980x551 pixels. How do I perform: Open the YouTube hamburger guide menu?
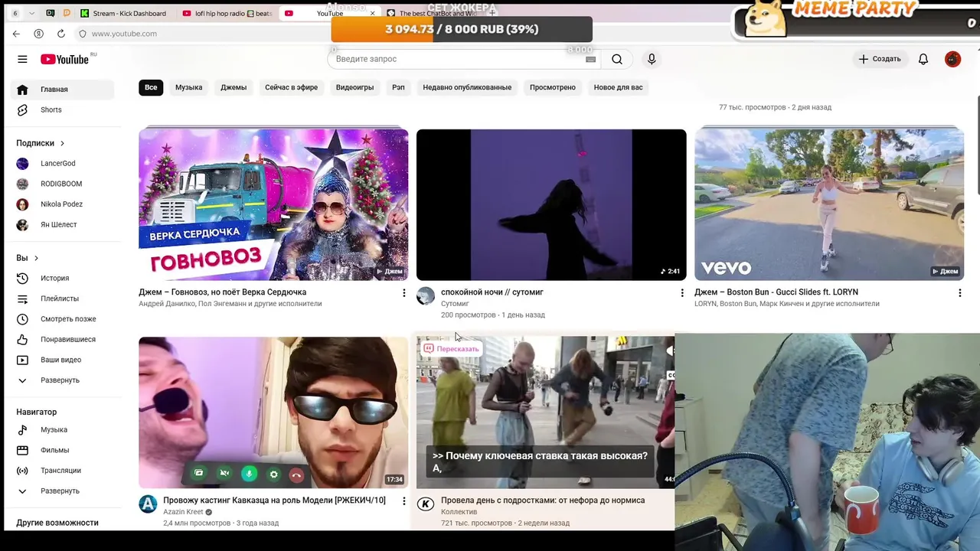pyautogui.click(x=22, y=59)
